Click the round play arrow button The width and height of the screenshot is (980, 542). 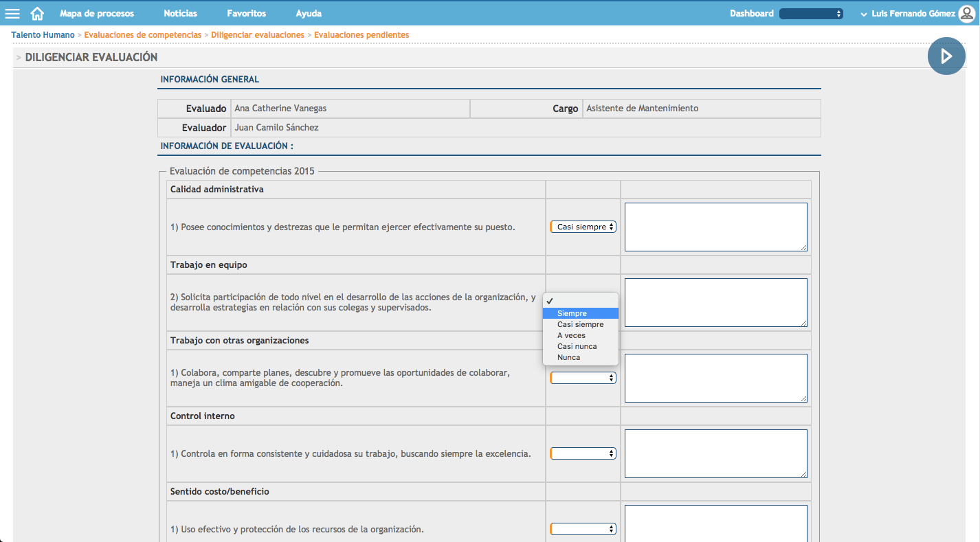coord(946,56)
